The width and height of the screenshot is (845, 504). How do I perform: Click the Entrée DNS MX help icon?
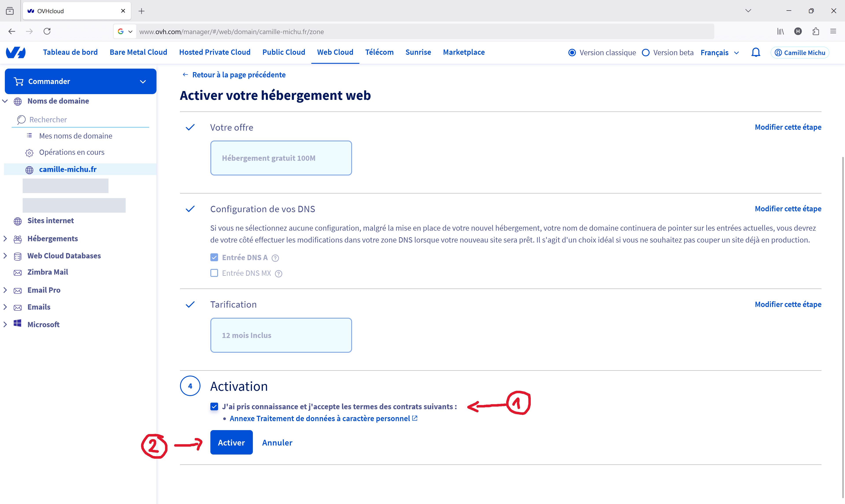click(x=278, y=274)
